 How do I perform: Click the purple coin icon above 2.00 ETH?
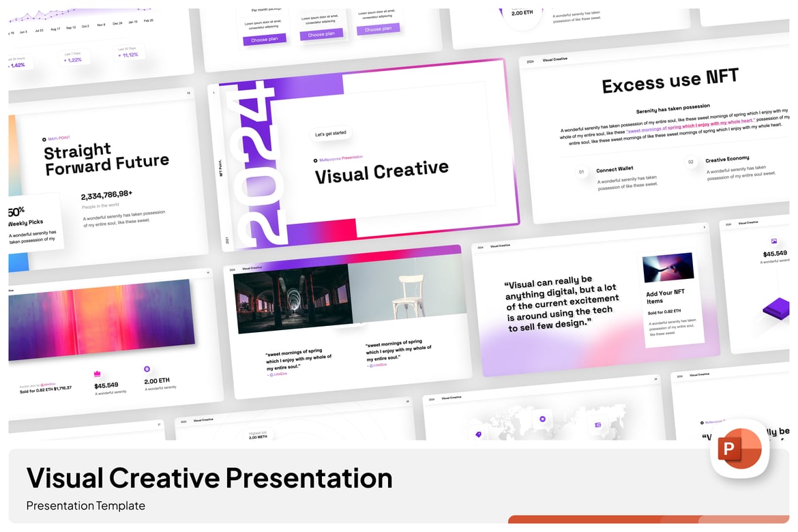point(147,369)
